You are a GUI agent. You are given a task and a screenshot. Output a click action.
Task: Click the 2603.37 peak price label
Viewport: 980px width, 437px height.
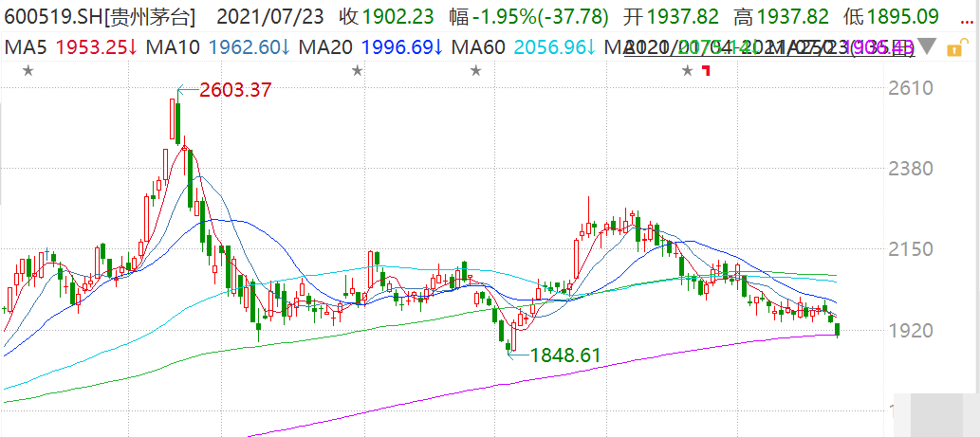[x=235, y=90]
